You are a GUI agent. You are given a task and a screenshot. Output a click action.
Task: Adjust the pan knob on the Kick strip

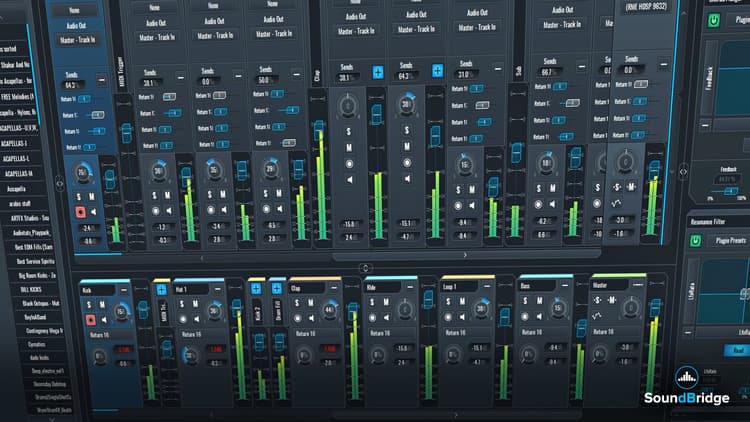click(122, 311)
